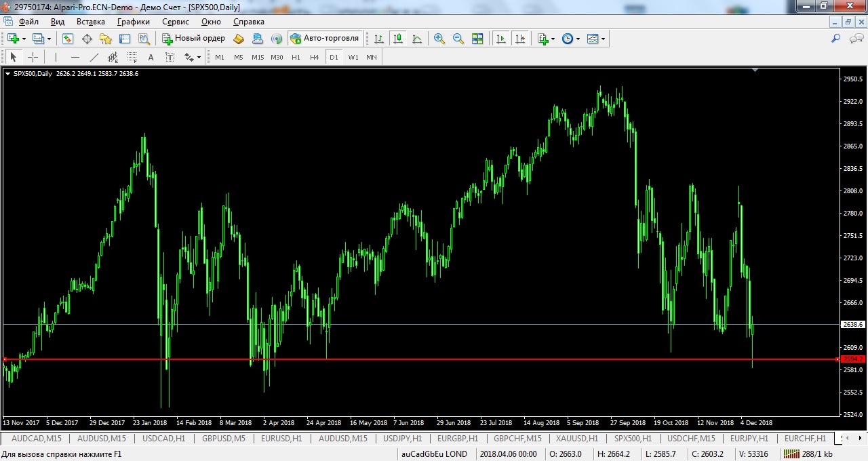
Task: Select the H4 timeframe
Action: pyautogui.click(x=315, y=57)
